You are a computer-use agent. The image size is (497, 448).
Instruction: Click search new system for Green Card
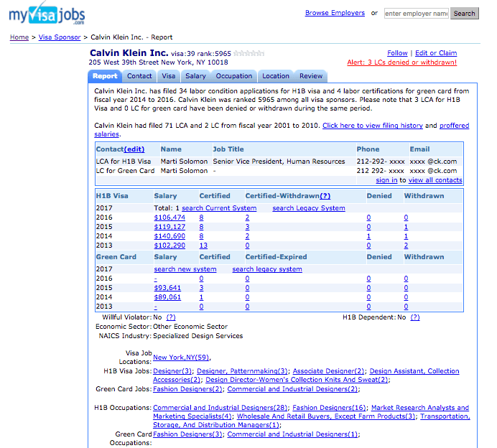185,269
